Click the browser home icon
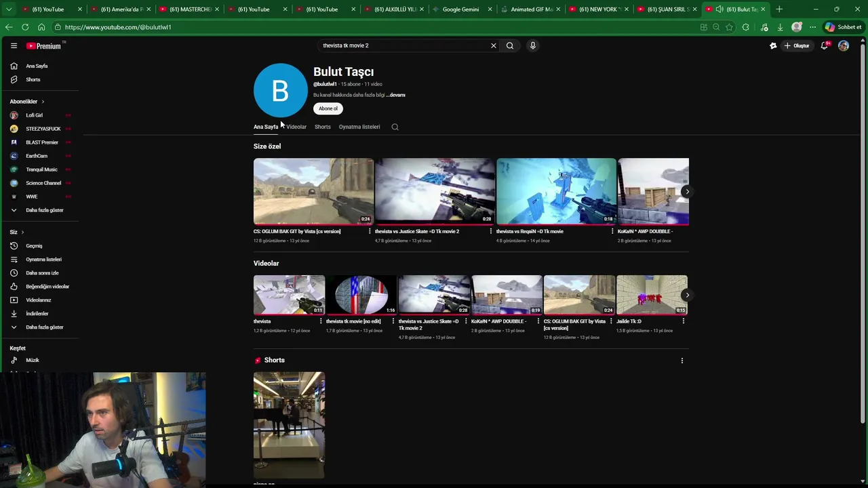The height and width of the screenshot is (488, 868). pyautogui.click(x=41, y=27)
